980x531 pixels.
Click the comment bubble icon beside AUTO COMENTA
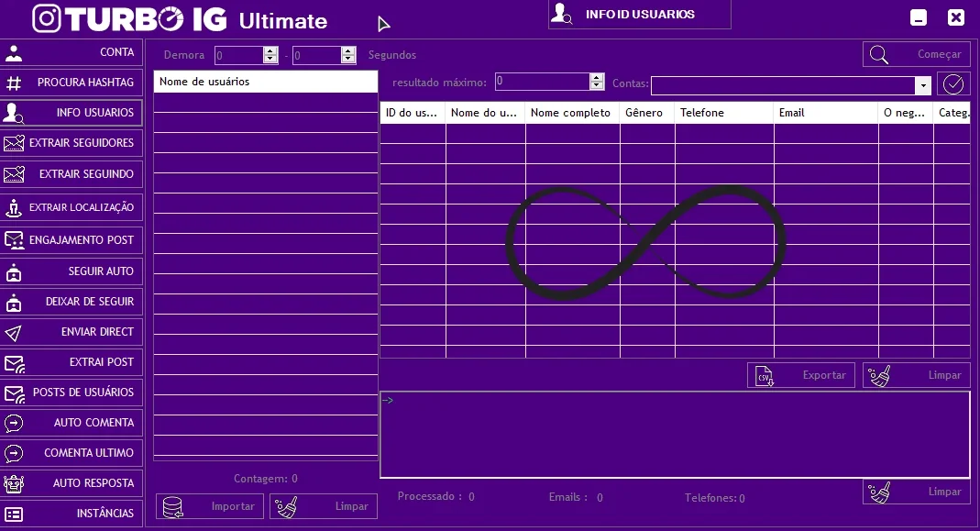[14, 424]
